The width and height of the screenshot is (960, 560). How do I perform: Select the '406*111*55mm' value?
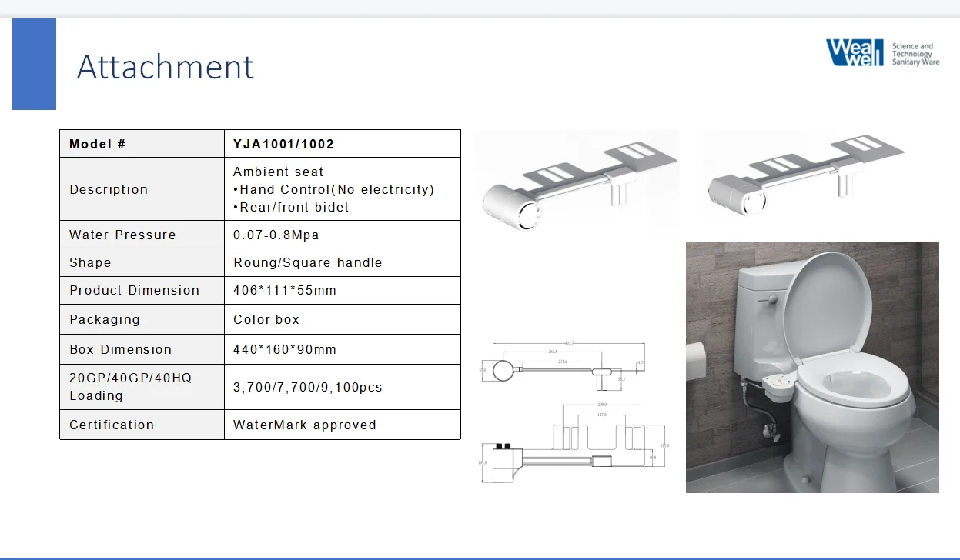(x=285, y=290)
